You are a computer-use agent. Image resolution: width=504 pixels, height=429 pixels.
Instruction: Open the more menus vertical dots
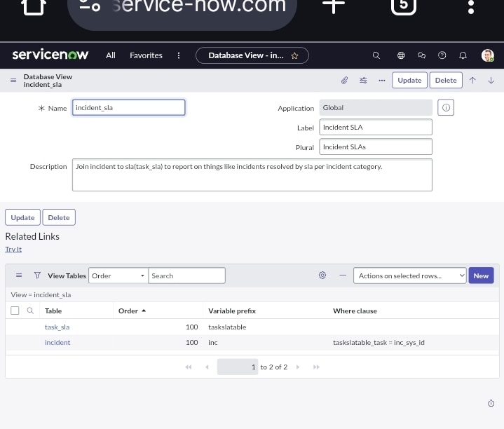(x=179, y=55)
